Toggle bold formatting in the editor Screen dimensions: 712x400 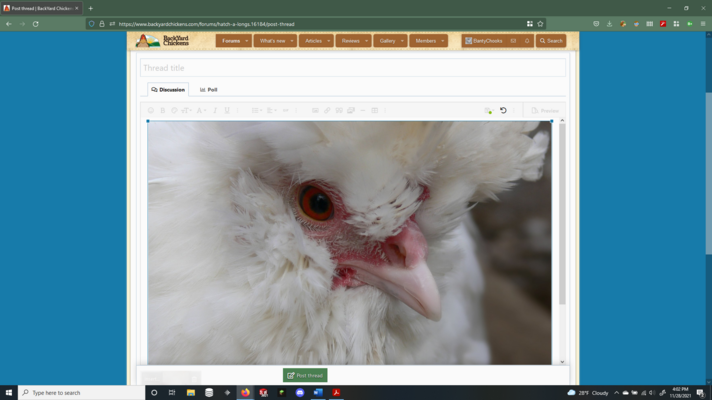coord(163,110)
